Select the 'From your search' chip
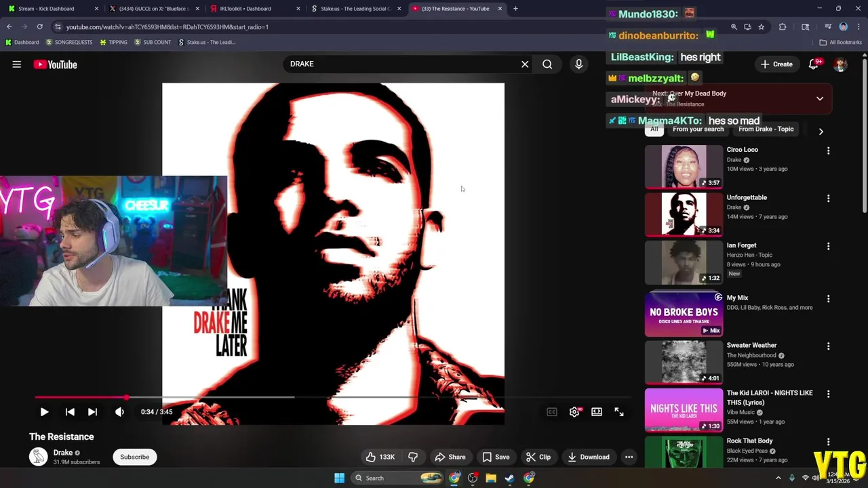Viewport: 868px width, 488px height. pyautogui.click(x=698, y=129)
